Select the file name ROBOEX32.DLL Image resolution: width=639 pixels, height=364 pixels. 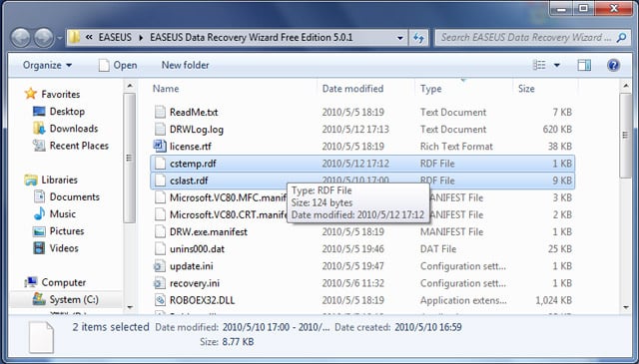click(x=202, y=300)
